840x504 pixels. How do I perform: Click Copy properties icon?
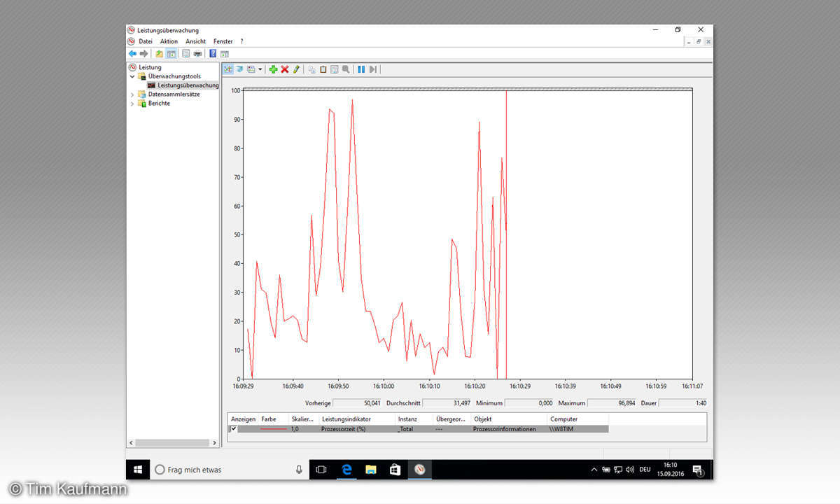coord(312,69)
